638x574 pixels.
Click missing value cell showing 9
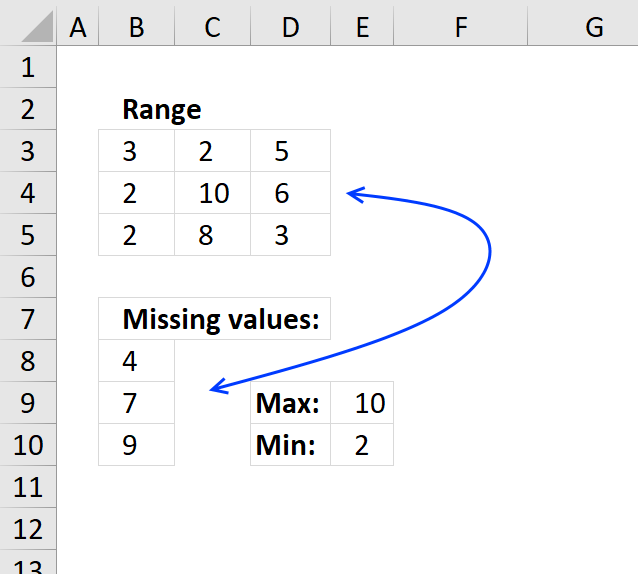(136, 445)
